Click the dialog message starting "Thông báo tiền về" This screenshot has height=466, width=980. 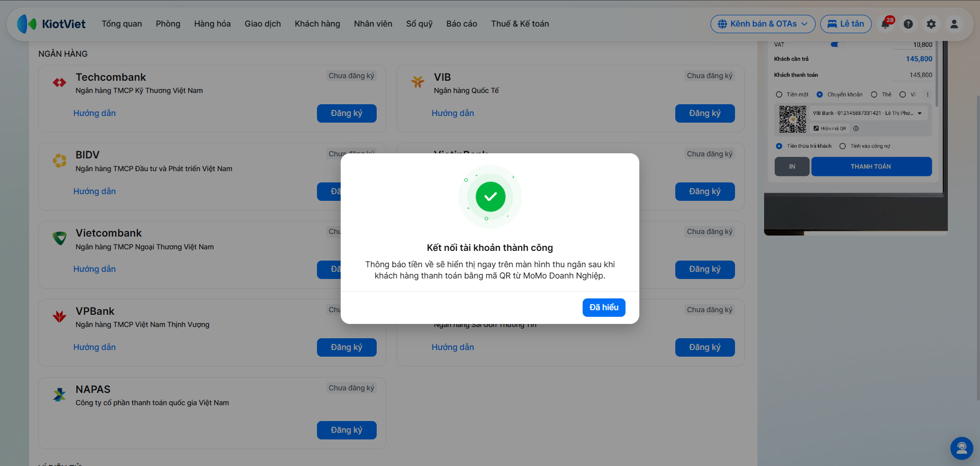[x=490, y=270]
